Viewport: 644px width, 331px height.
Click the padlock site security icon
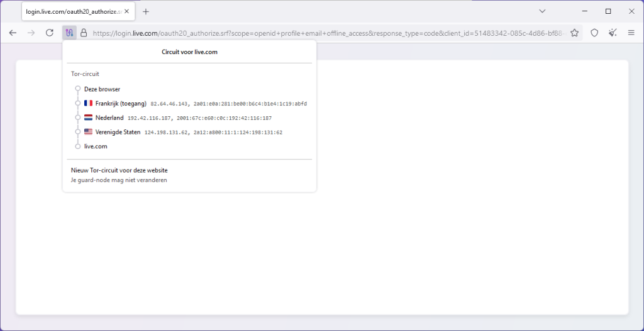tap(84, 33)
